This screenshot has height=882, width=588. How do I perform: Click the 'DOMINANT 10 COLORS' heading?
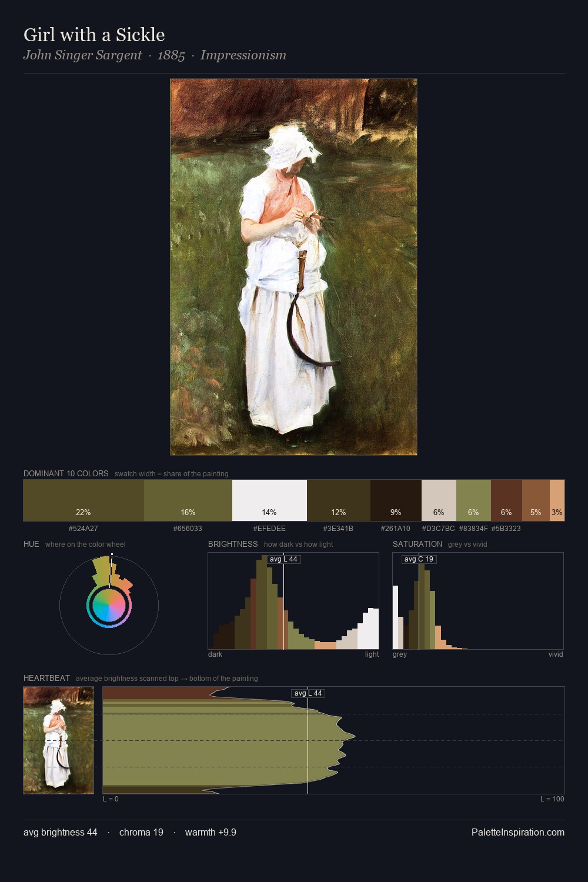pyautogui.click(x=66, y=473)
